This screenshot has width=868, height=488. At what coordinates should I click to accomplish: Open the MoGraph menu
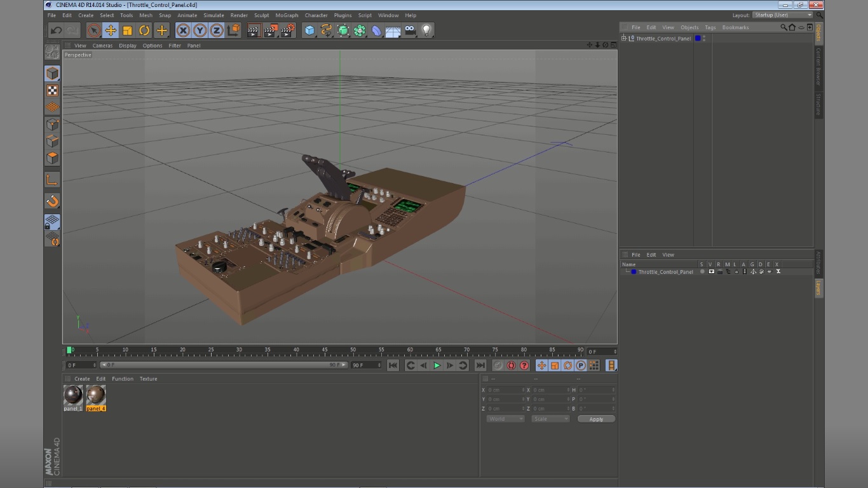pyautogui.click(x=287, y=15)
